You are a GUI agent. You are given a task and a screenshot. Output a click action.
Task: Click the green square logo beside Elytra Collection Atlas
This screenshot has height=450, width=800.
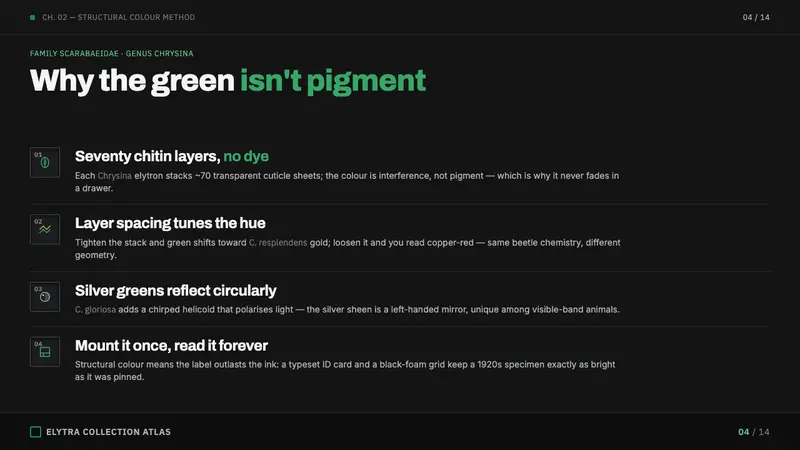point(35,432)
